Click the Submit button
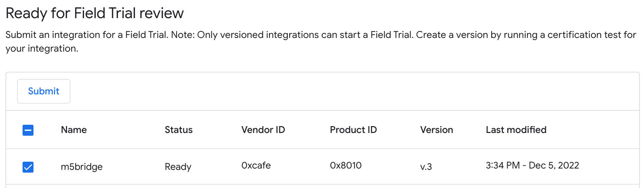Viewport: 644px width, 188px height. [x=44, y=91]
